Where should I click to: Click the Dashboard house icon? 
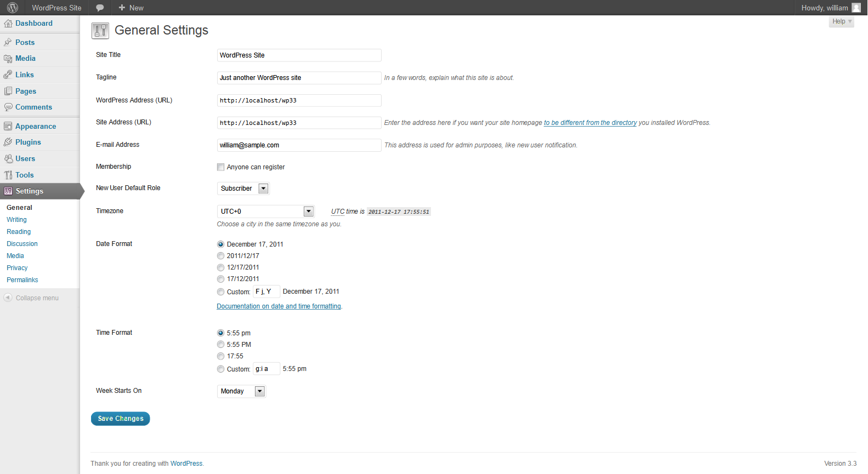point(8,24)
